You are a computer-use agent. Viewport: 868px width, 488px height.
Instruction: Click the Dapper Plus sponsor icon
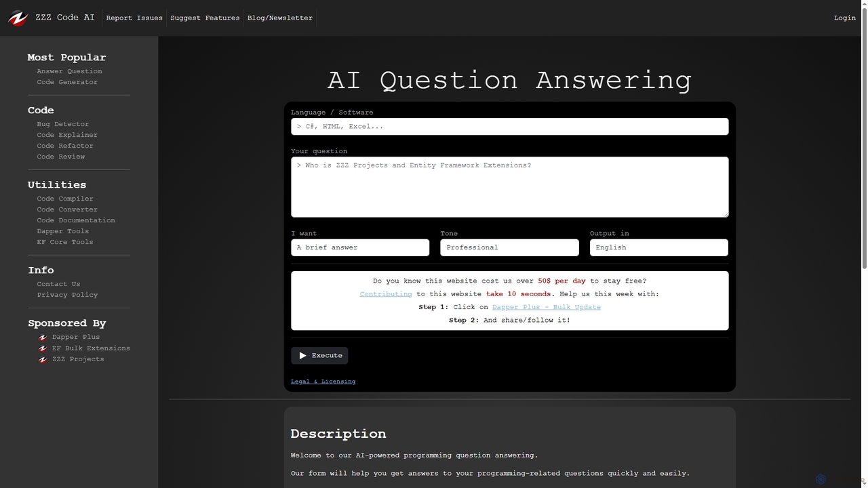click(43, 338)
